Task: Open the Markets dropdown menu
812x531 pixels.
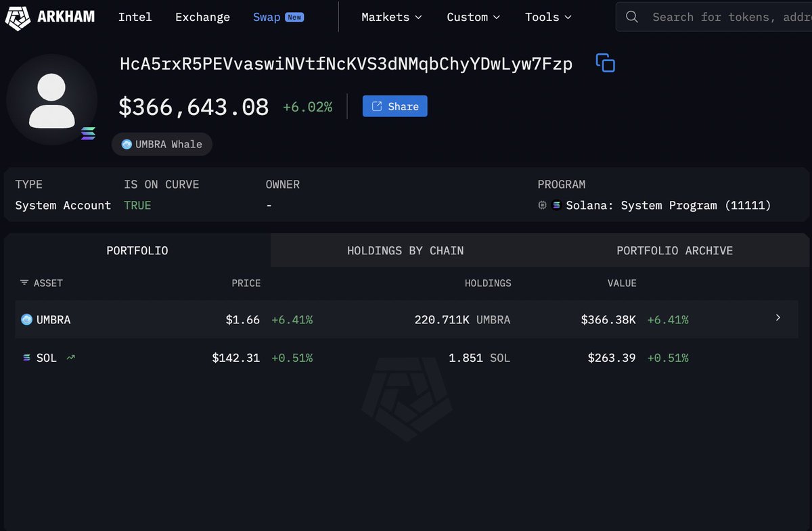Action: pos(392,17)
